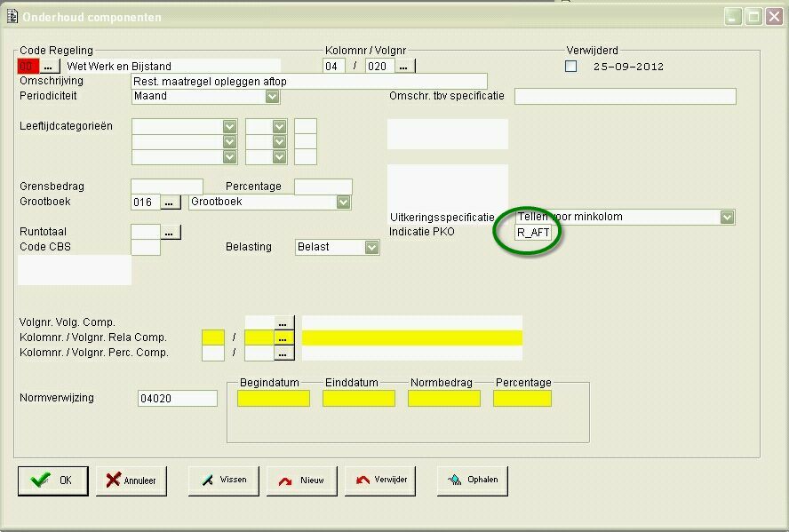Open the Code Regeling lookup ellipsis button
Image resolution: width=789 pixels, height=532 pixels.
pos(50,67)
